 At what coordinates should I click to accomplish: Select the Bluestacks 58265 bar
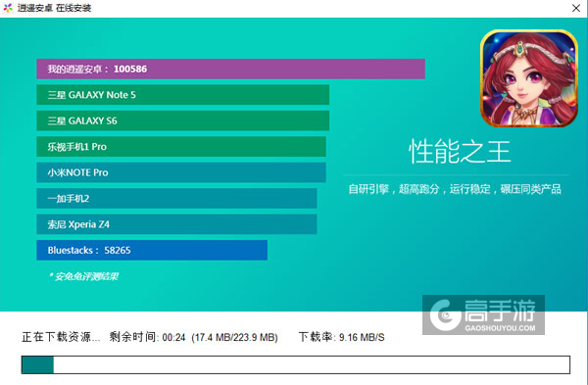point(152,250)
